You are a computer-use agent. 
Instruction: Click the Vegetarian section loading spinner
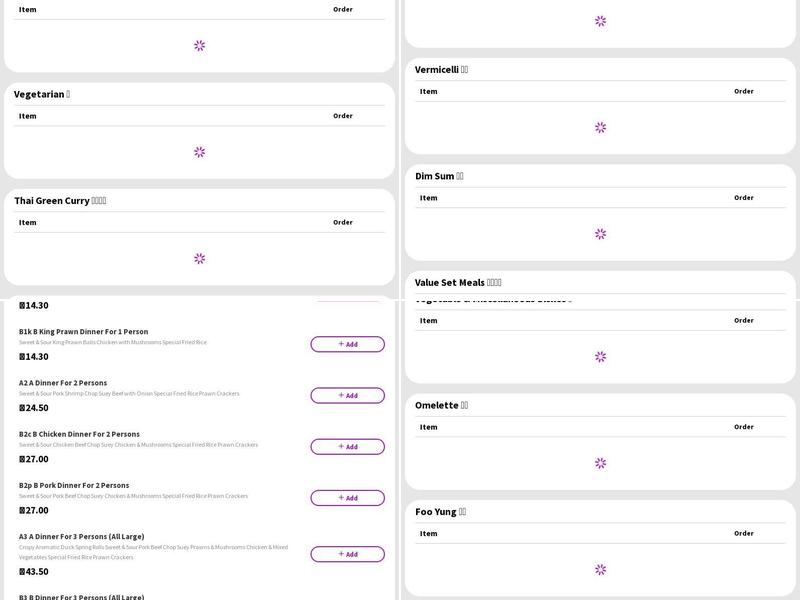coord(199,152)
